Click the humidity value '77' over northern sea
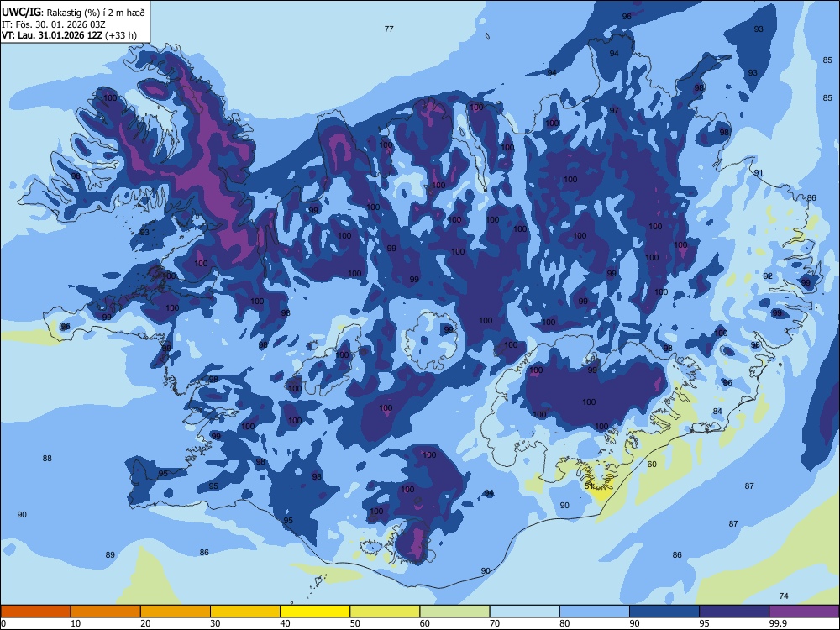Image resolution: width=840 pixels, height=630 pixels. click(x=389, y=29)
